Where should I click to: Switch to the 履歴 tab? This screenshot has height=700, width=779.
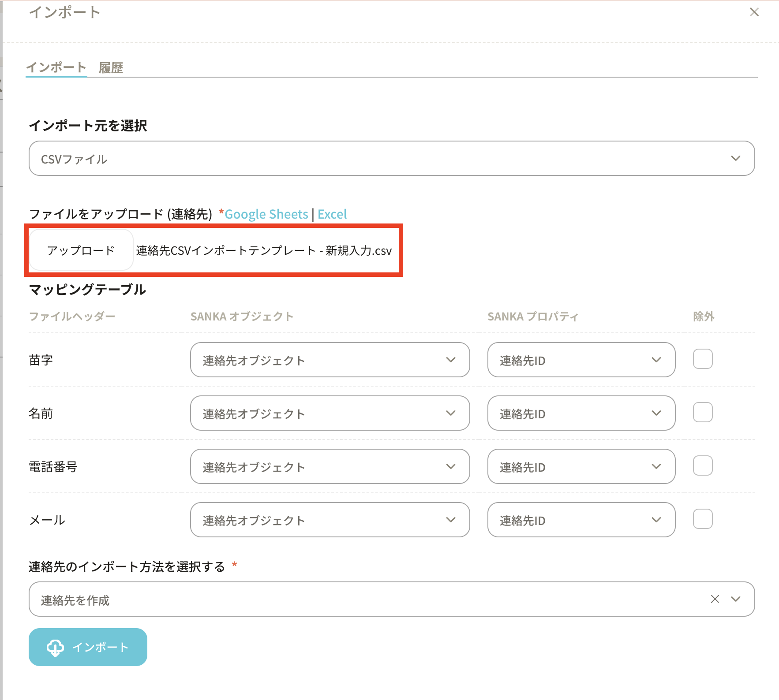111,68
